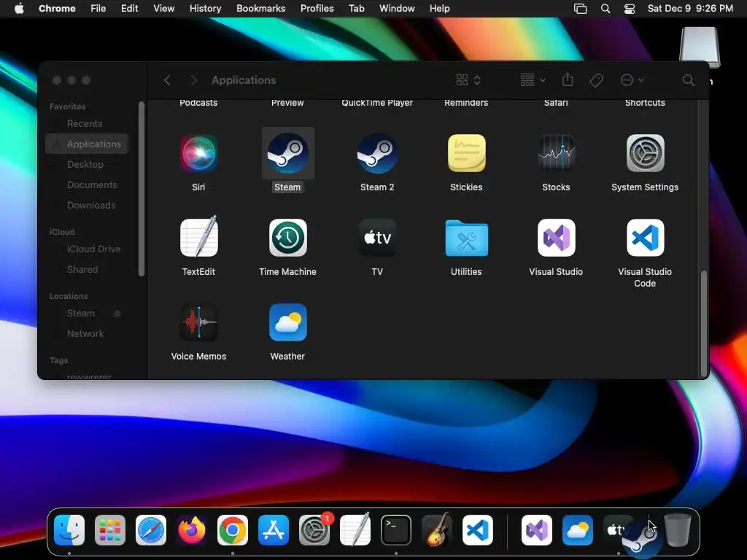Open Google Chrome from the Dock

tap(233, 530)
